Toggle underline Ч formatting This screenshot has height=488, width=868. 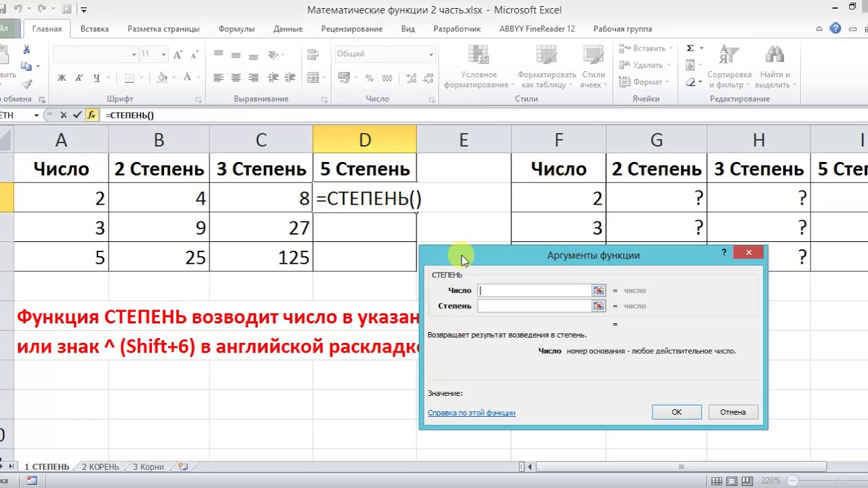pyautogui.click(x=96, y=78)
